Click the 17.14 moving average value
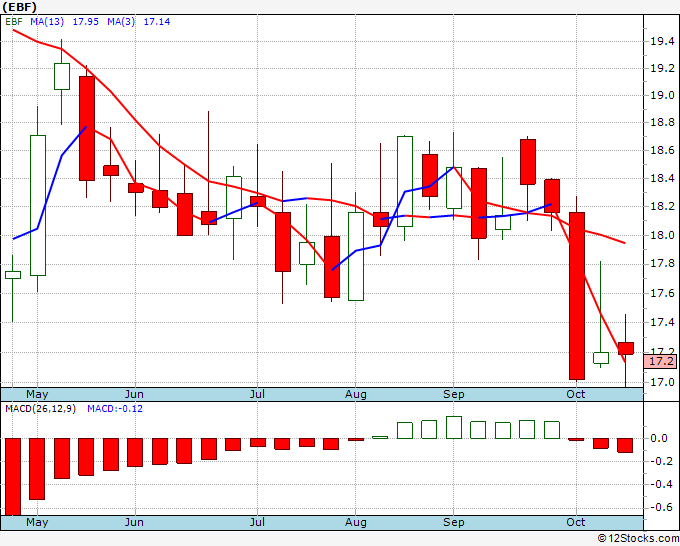 [157, 22]
